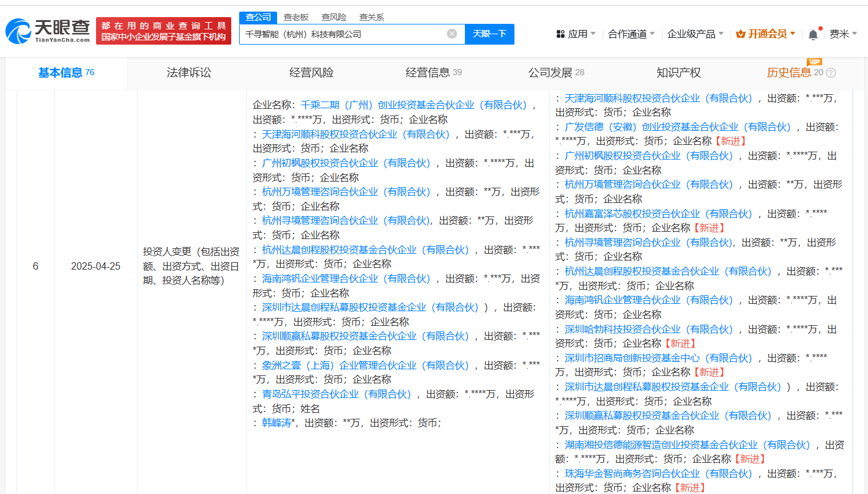Screen dimensions: 868x494
Task: Select the 查公司 search tab
Action: pos(258,17)
